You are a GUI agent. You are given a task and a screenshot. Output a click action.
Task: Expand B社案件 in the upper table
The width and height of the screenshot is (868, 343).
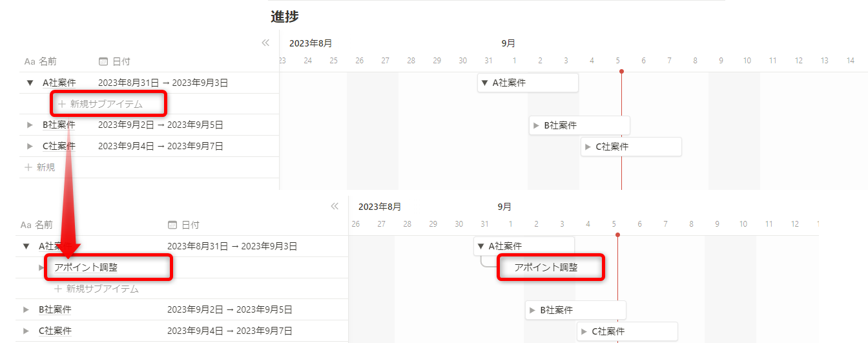pos(30,125)
